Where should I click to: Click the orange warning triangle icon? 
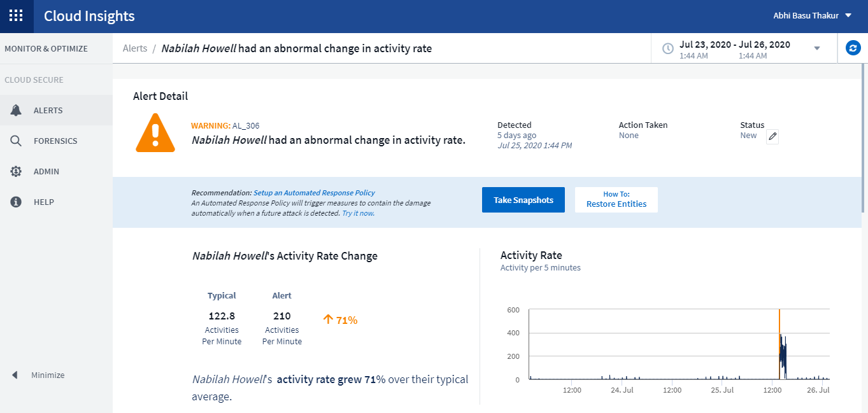[155, 133]
